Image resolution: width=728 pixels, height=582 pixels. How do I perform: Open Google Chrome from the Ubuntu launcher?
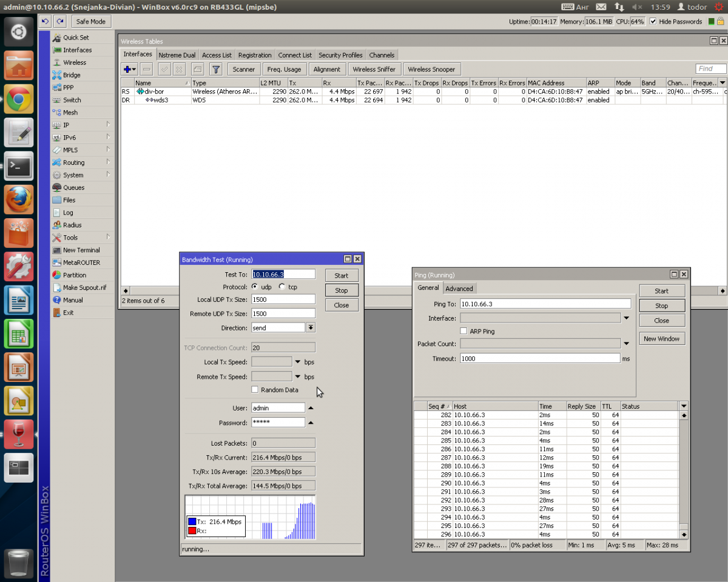[x=19, y=99]
